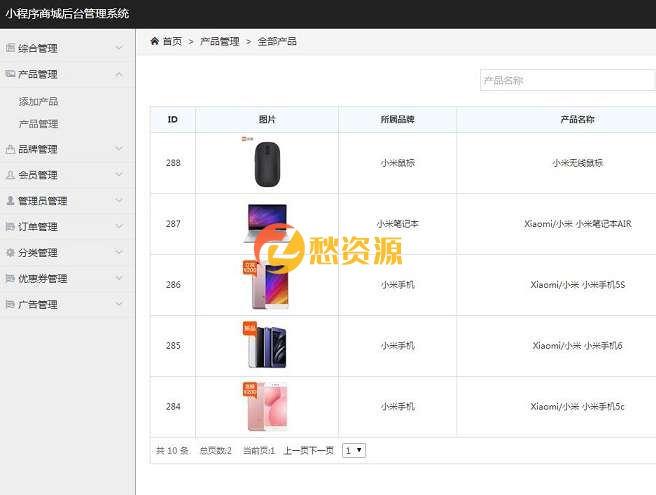Viewport: 656px width, 495px height.
Task: Select 管理员管理 menu label
Action: coord(43,201)
